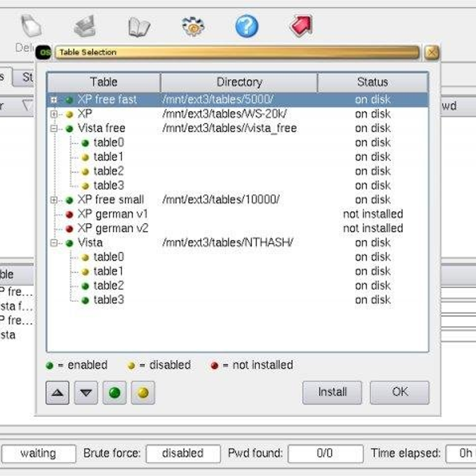476x476 pixels.
Task: Click the green status dot of XP free fast
Action: (69, 100)
